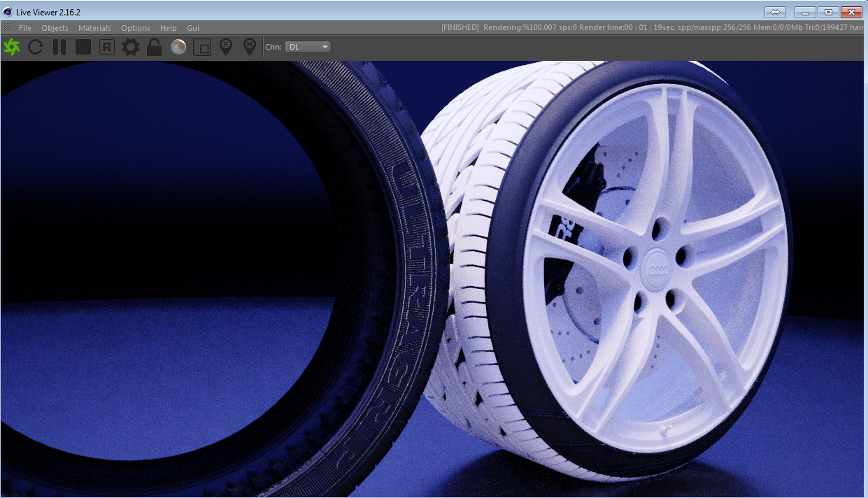This screenshot has width=868, height=498.
Task: Open the File menu
Action: pos(25,28)
